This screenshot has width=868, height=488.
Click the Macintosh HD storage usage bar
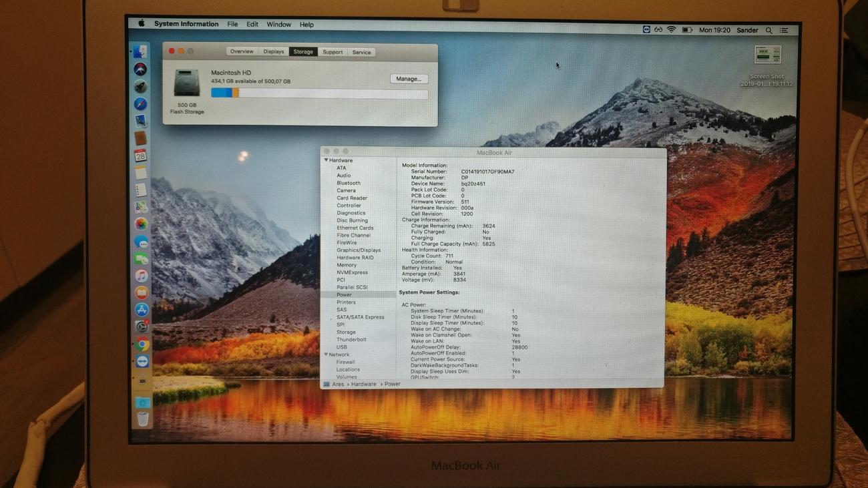click(320, 93)
